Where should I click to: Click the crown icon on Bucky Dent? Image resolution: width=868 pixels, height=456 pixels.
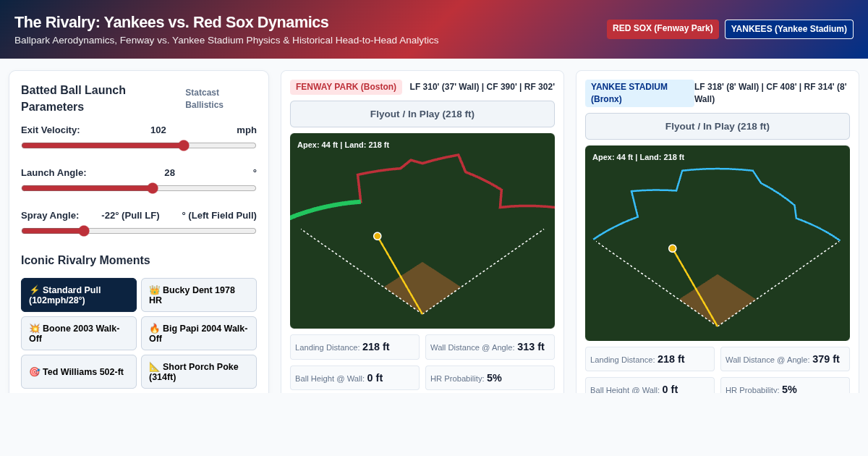[154, 290]
